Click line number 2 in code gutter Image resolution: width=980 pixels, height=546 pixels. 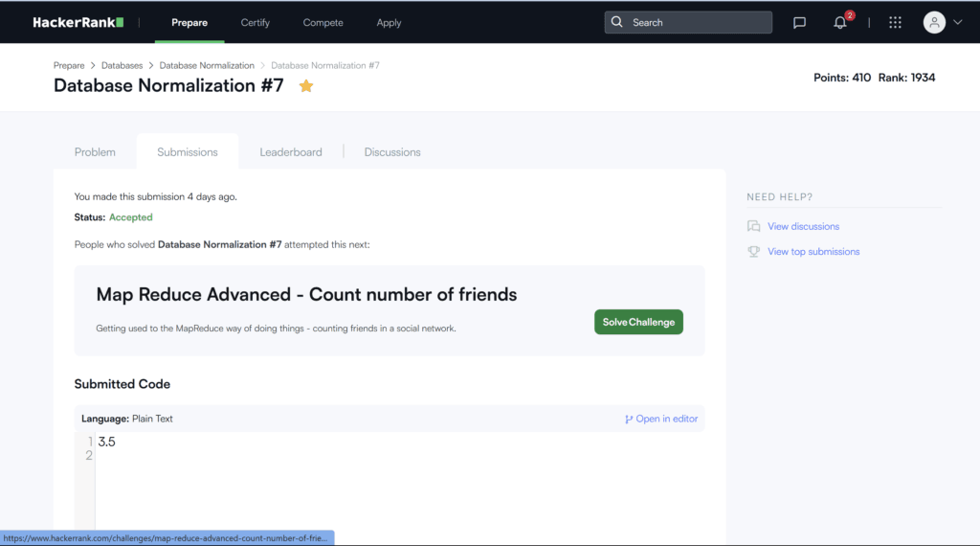[x=89, y=456]
